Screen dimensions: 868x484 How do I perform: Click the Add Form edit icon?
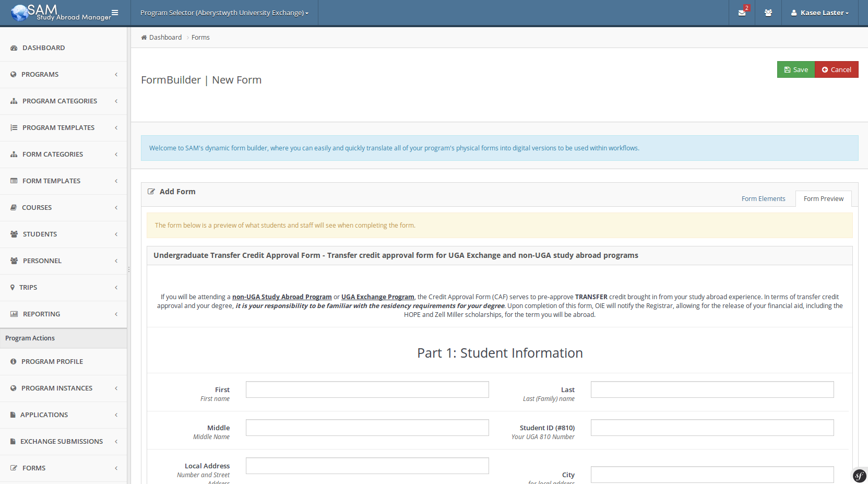click(151, 192)
